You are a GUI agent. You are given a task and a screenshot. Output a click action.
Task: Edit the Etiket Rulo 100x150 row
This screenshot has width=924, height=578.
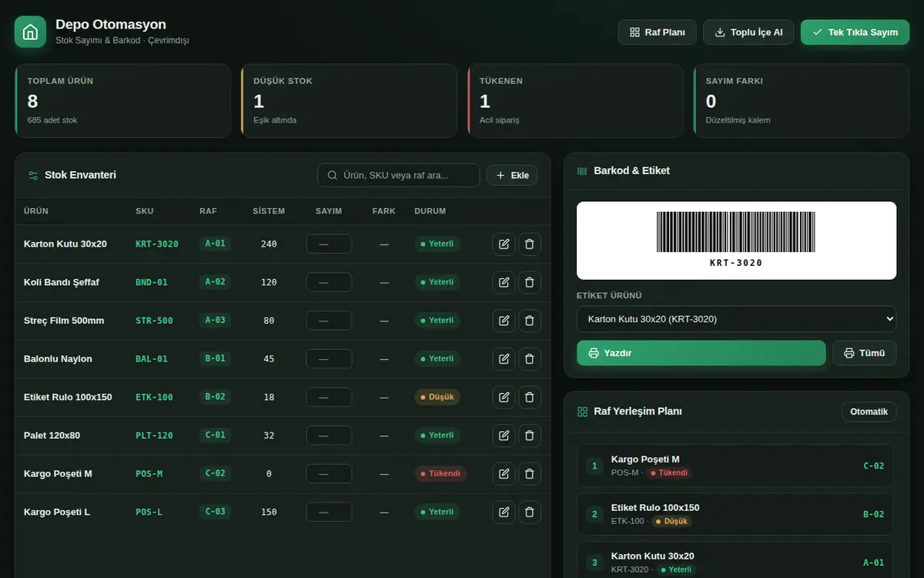tap(504, 397)
